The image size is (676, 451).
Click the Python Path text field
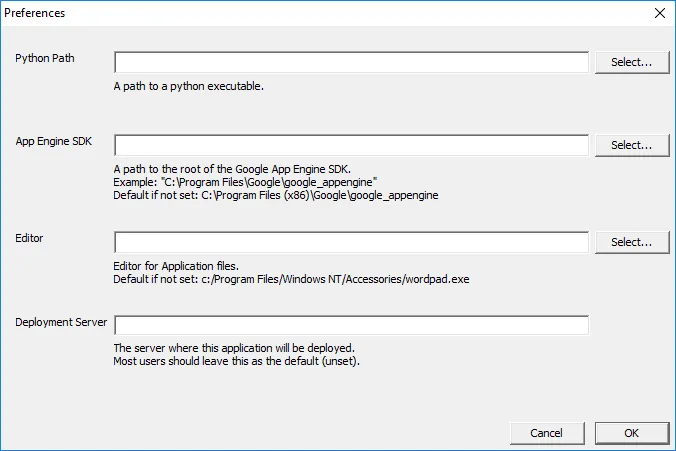point(351,62)
